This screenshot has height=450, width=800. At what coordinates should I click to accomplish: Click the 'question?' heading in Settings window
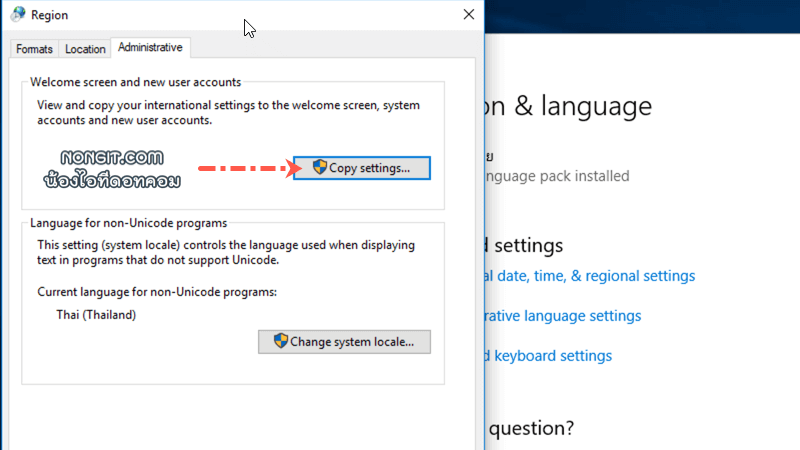click(x=531, y=428)
